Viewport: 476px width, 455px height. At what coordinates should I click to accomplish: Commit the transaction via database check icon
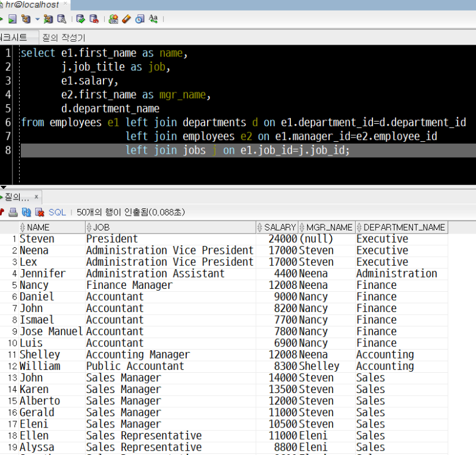coord(80,18)
